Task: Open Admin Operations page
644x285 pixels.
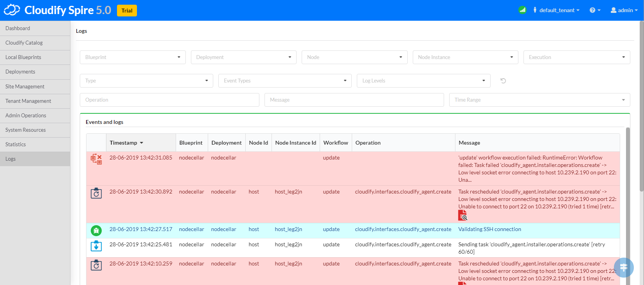Action: pyautogui.click(x=35, y=115)
